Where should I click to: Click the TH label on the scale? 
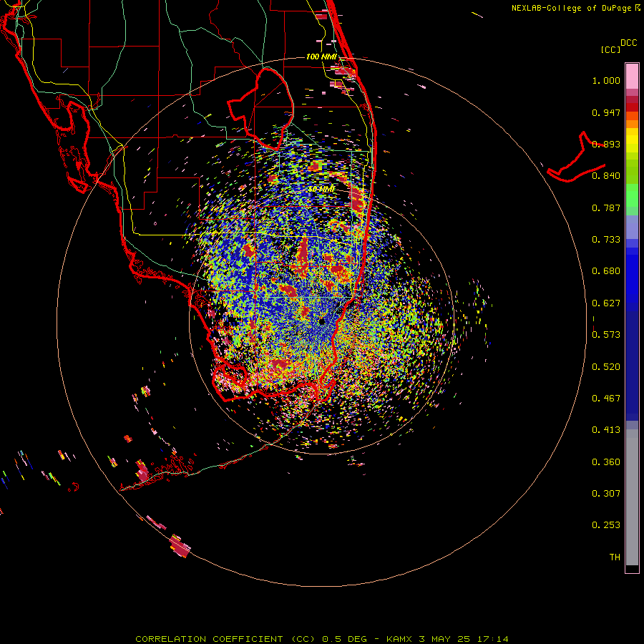(615, 557)
